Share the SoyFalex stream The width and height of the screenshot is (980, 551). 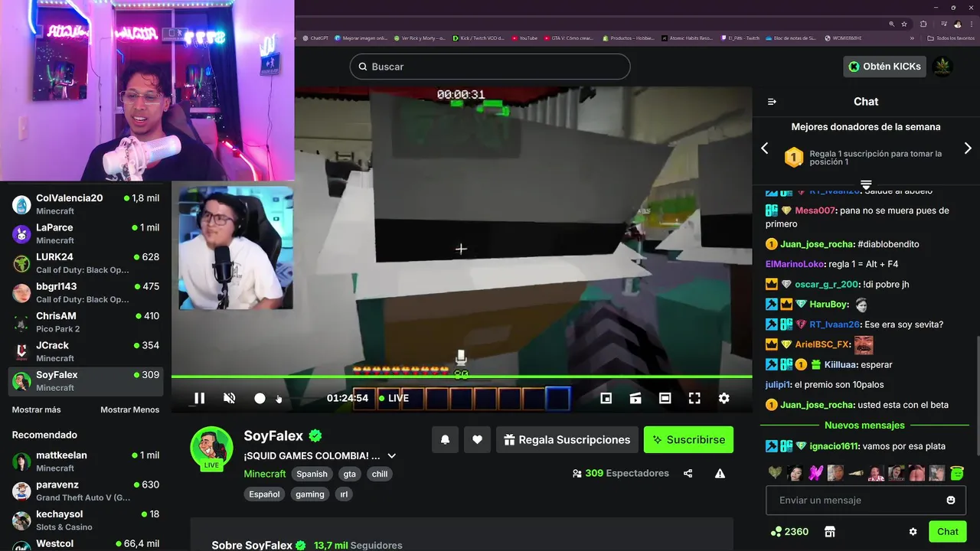688,474
